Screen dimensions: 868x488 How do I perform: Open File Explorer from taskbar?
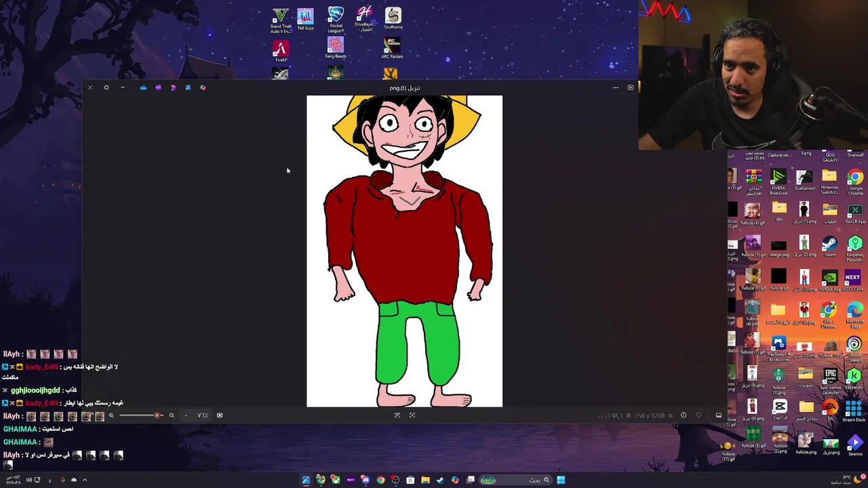[425, 480]
